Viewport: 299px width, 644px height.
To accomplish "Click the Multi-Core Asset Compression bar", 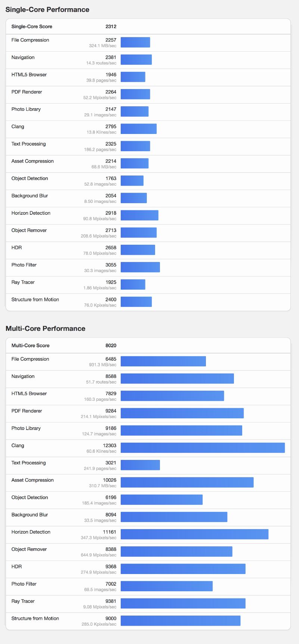I will (x=187, y=482).
